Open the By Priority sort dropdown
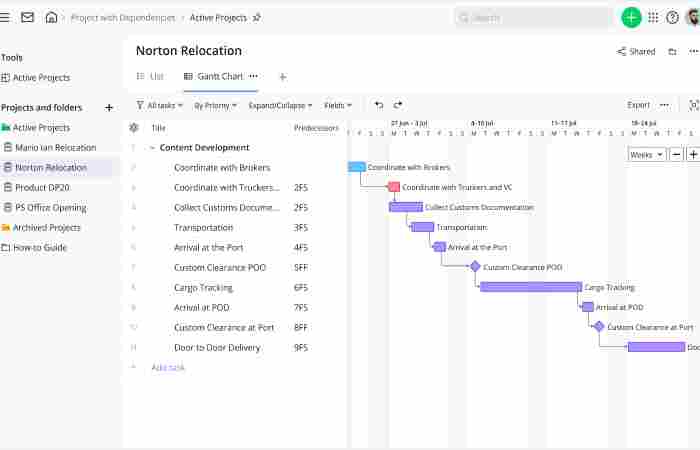Image resolution: width=700 pixels, height=450 pixels. coord(215,105)
